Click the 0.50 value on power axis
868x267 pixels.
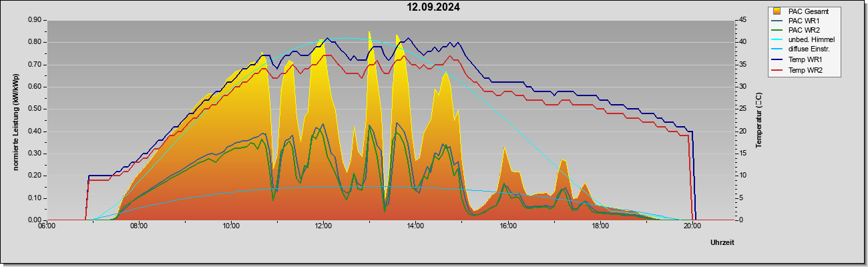[x=35, y=109]
